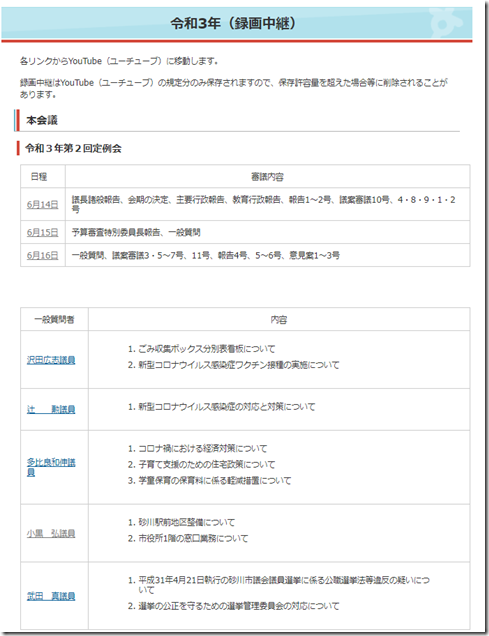Click item 平成31年4月21日執行の砂川市議会議員選挙

284,585
